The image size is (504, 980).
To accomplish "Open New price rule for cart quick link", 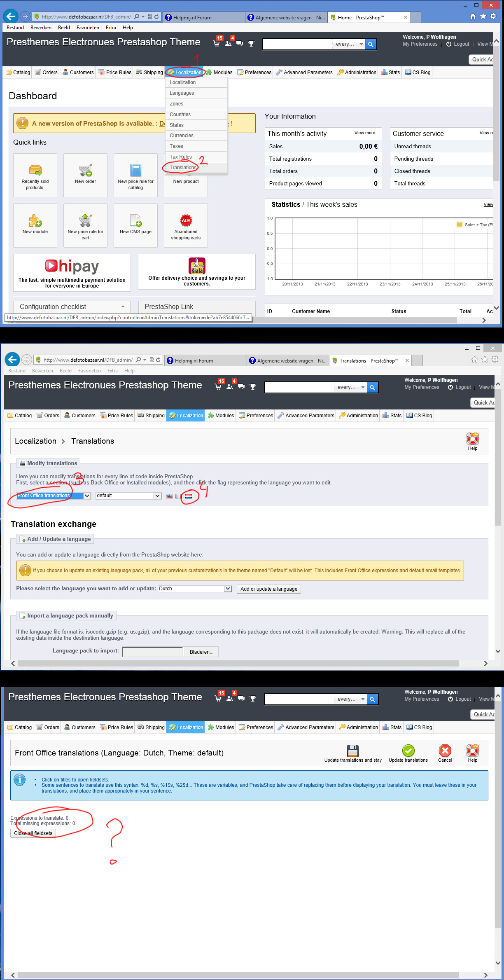I will [85, 225].
